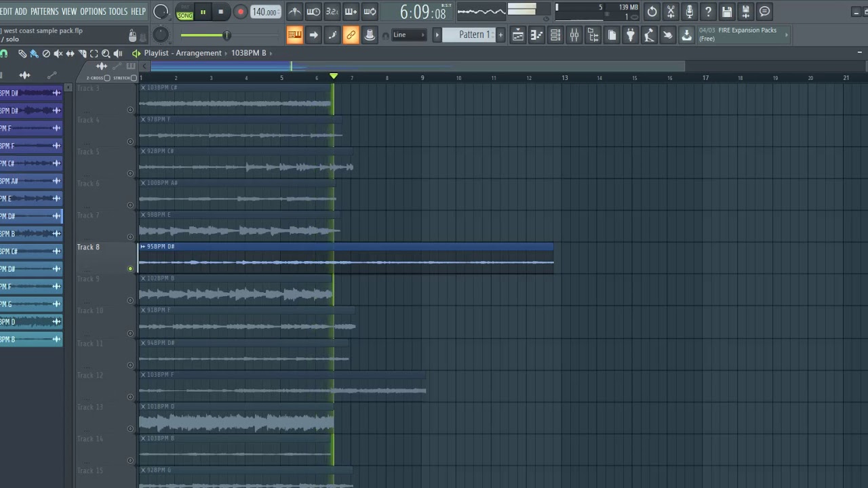
Task: Open the tempo tapper icon
Action: click(649, 35)
